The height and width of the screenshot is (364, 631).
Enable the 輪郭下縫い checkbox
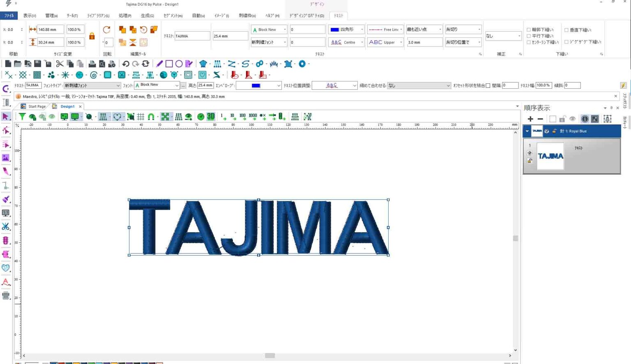point(529,30)
